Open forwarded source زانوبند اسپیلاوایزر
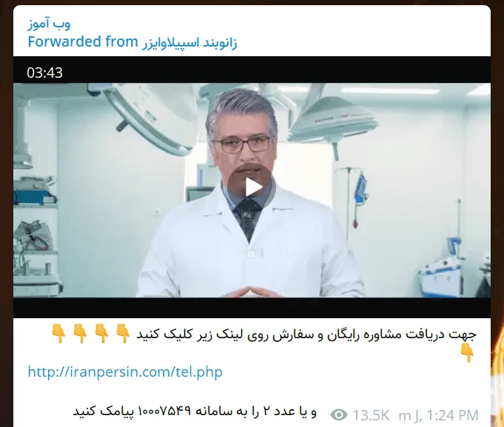504x427 pixels. [189, 42]
